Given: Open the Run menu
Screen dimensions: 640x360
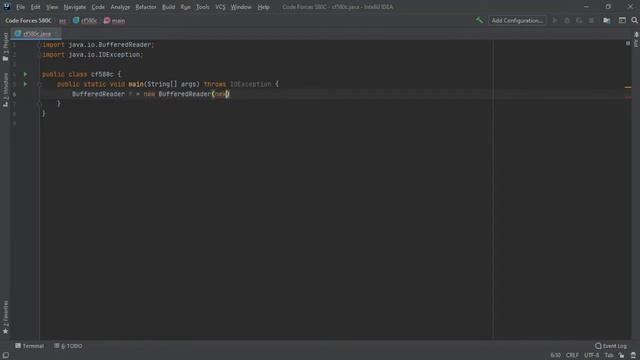Looking at the screenshot, I should point(185,7).
